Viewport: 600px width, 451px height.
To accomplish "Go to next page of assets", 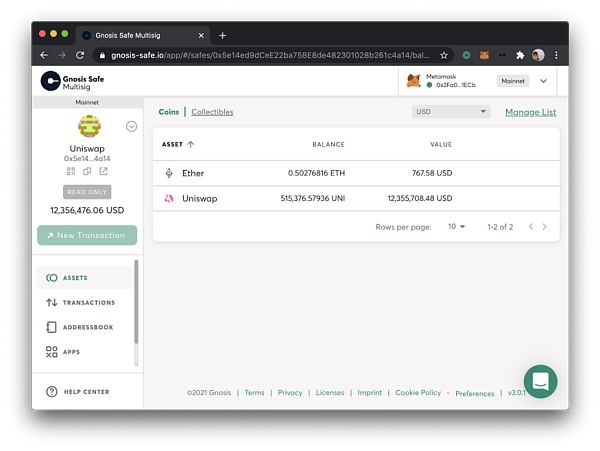I will 545,227.
